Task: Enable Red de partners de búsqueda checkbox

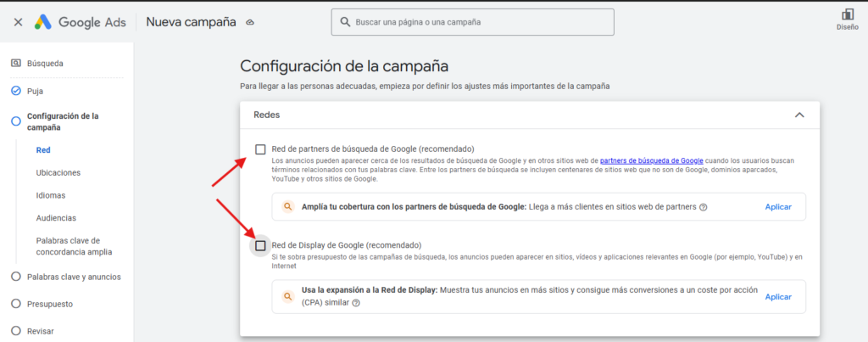Action: (x=260, y=149)
